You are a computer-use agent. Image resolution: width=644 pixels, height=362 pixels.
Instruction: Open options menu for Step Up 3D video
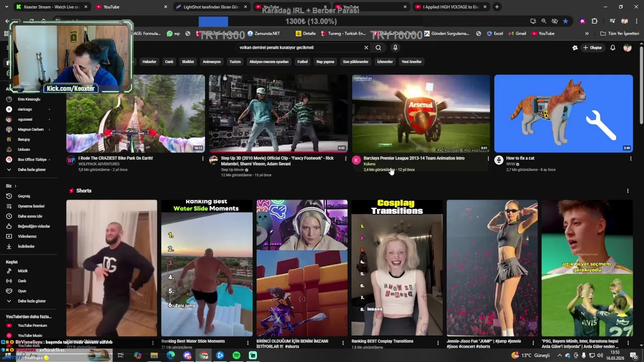coord(345,158)
